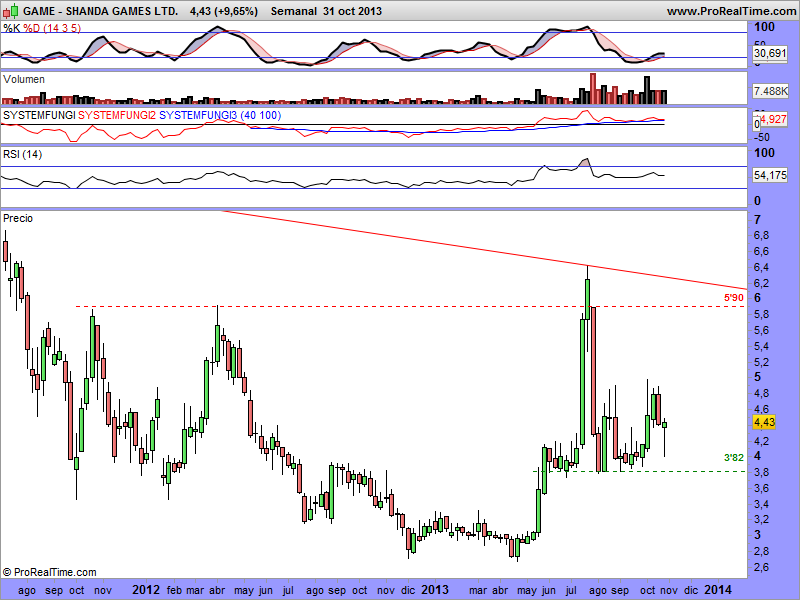Click the black SYSTEMFUNGI label

click(39, 115)
